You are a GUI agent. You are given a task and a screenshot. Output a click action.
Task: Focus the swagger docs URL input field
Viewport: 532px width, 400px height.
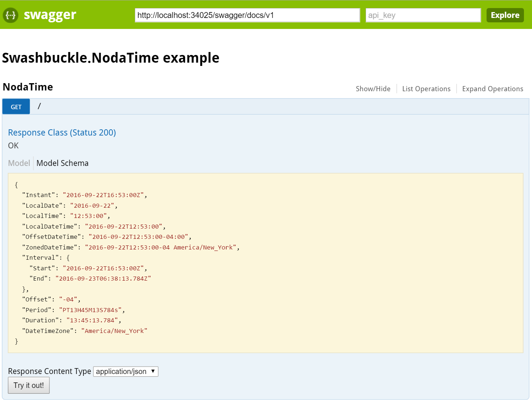pos(247,15)
